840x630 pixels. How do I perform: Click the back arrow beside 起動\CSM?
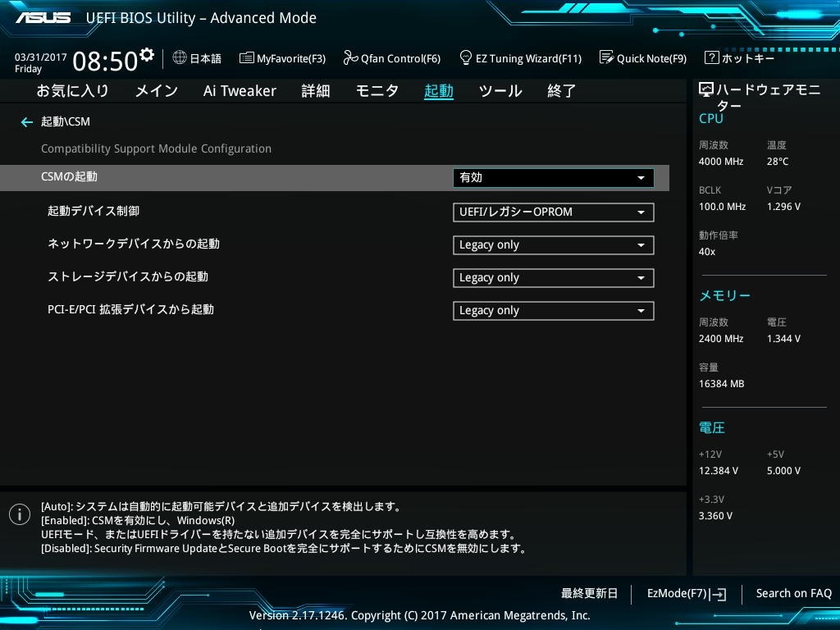pos(27,122)
